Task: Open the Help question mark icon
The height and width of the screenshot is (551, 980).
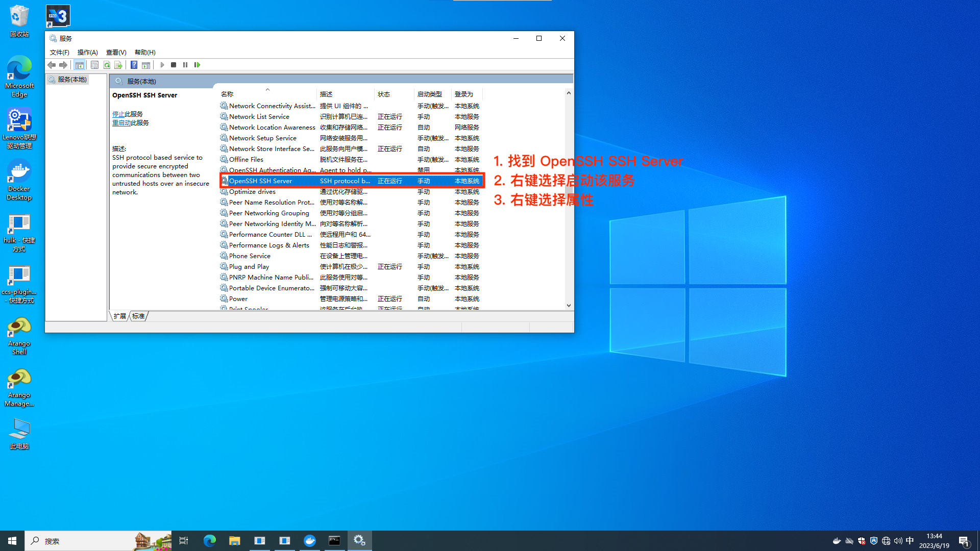Action: pyautogui.click(x=134, y=65)
